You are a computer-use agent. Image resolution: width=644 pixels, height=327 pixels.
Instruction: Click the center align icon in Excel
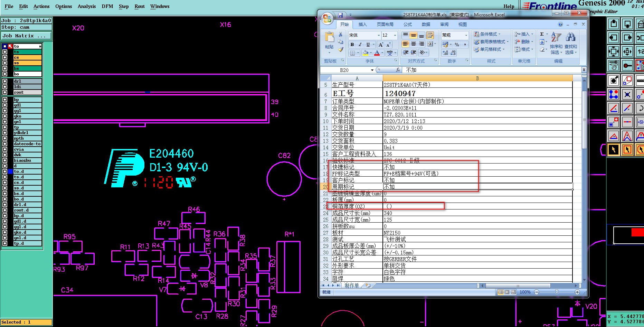(414, 44)
